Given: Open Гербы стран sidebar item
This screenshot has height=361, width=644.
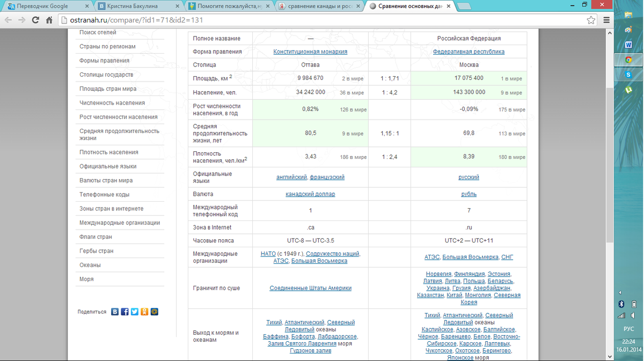Looking at the screenshot, I should [x=97, y=251].
